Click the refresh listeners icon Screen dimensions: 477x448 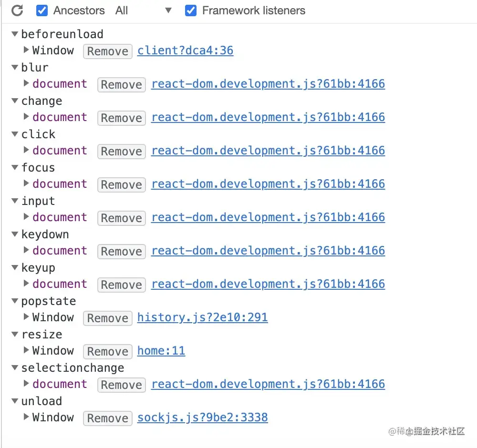pyautogui.click(x=17, y=10)
